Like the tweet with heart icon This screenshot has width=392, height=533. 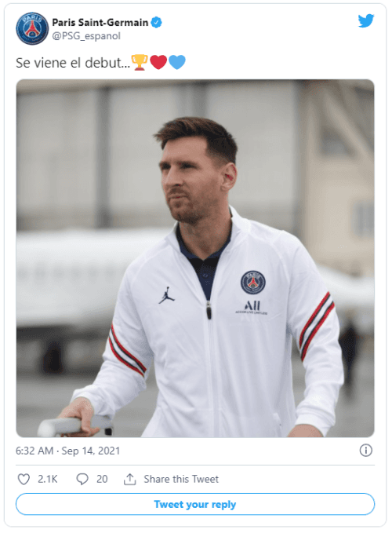point(24,479)
